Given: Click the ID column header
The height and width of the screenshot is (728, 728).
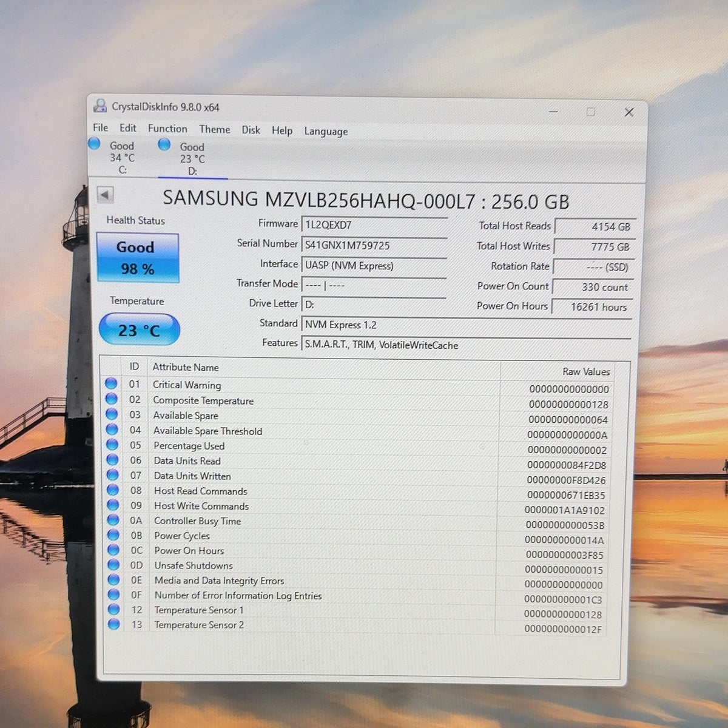Looking at the screenshot, I should pos(135,366).
